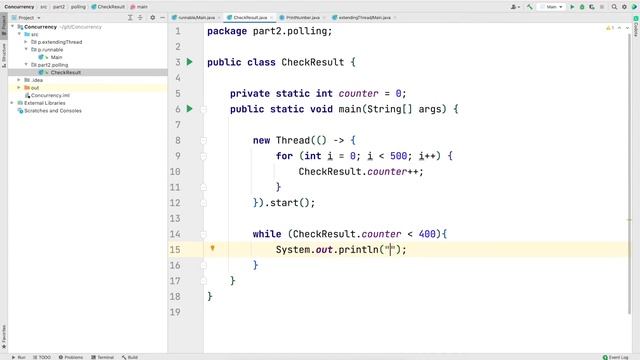This screenshot has height=360, width=640.
Task: Click the Run button in the top toolbar
Action: (572, 7)
